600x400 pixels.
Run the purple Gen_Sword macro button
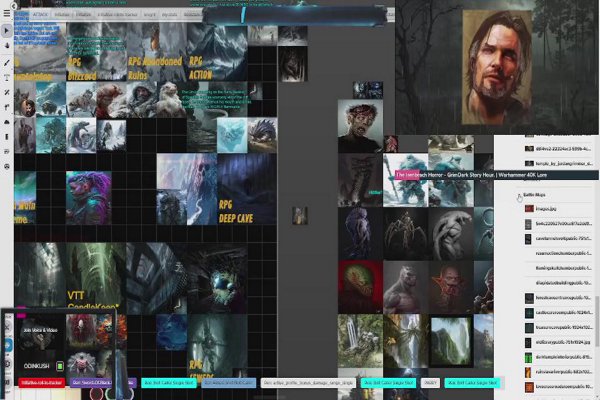tap(102, 383)
